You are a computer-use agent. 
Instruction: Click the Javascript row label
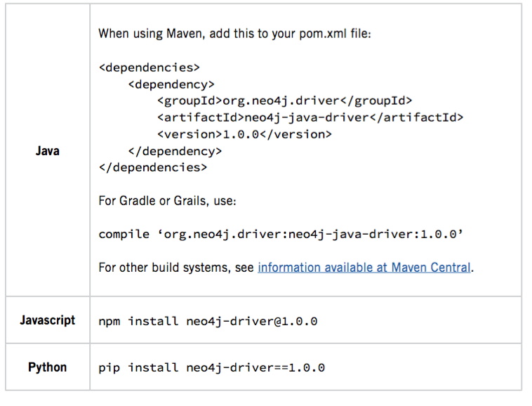tap(47, 320)
